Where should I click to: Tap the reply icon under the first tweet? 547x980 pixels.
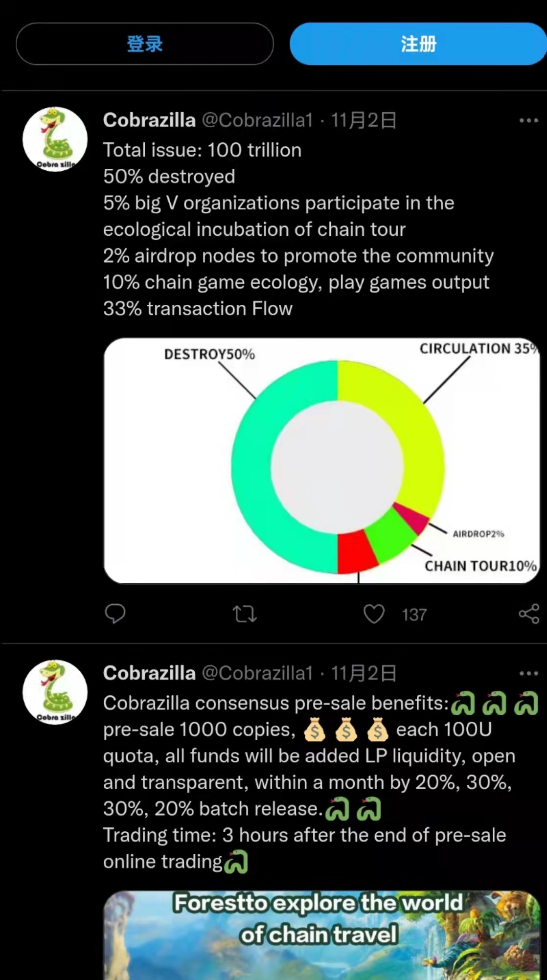pyautogui.click(x=115, y=614)
